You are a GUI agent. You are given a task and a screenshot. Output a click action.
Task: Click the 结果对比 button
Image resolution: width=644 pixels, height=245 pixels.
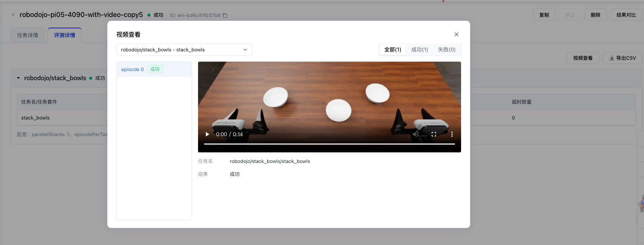coord(626,15)
